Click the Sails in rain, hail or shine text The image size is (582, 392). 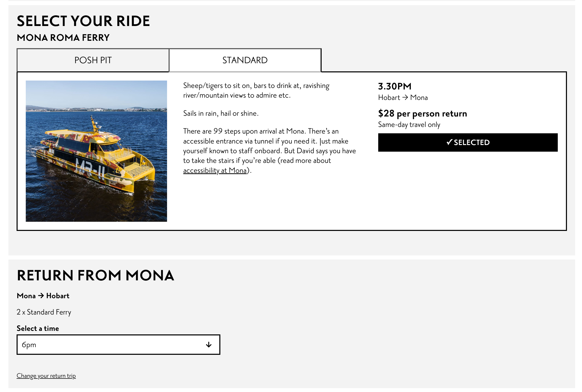pyautogui.click(x=221, y=113)
